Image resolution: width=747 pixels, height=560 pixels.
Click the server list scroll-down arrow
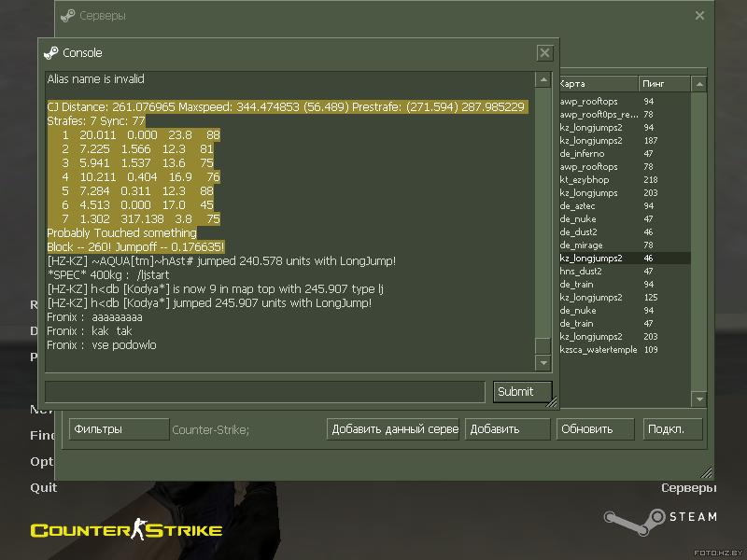[x=698, y=399]
